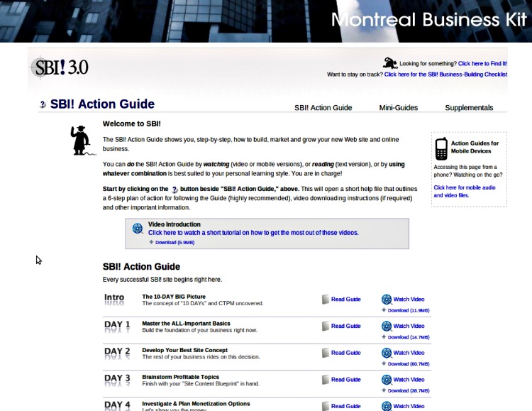Click the download arrow icon for DAY 2 video
This screenshot has width=532, height=411.
point(384,363)
